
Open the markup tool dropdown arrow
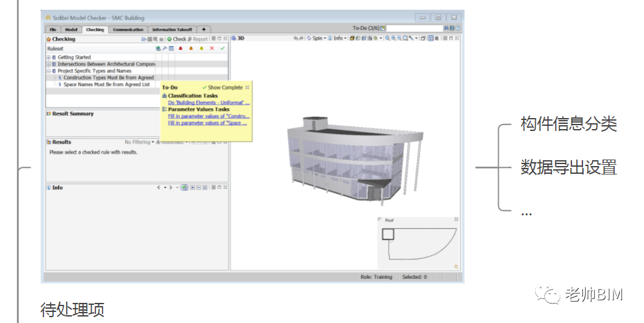click(416, 38)
